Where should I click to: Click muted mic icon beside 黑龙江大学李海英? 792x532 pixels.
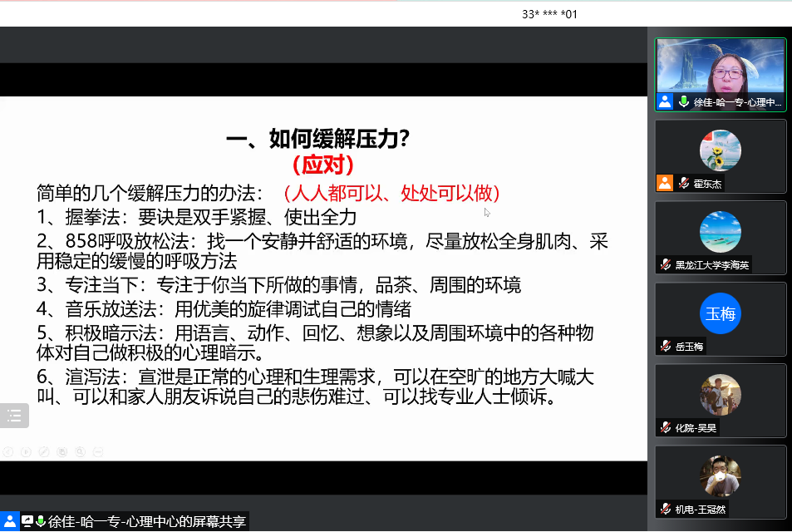click(666, 264)
